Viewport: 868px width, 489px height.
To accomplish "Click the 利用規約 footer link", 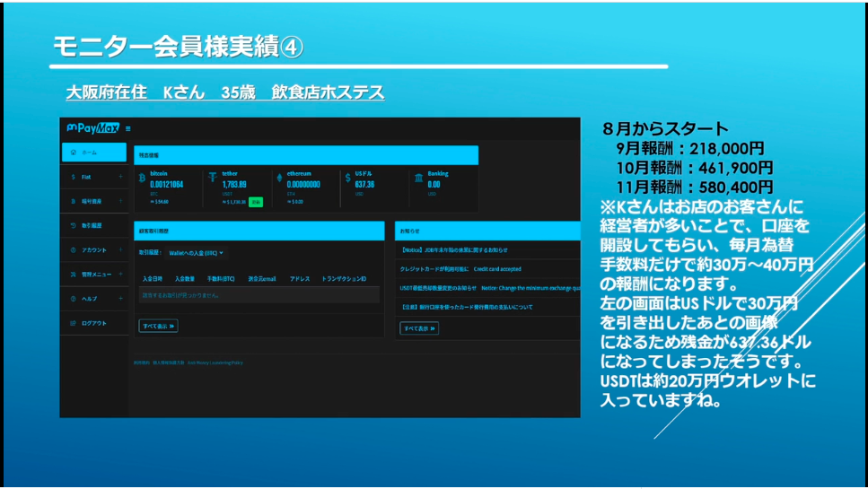I will (x=141, y=362).
